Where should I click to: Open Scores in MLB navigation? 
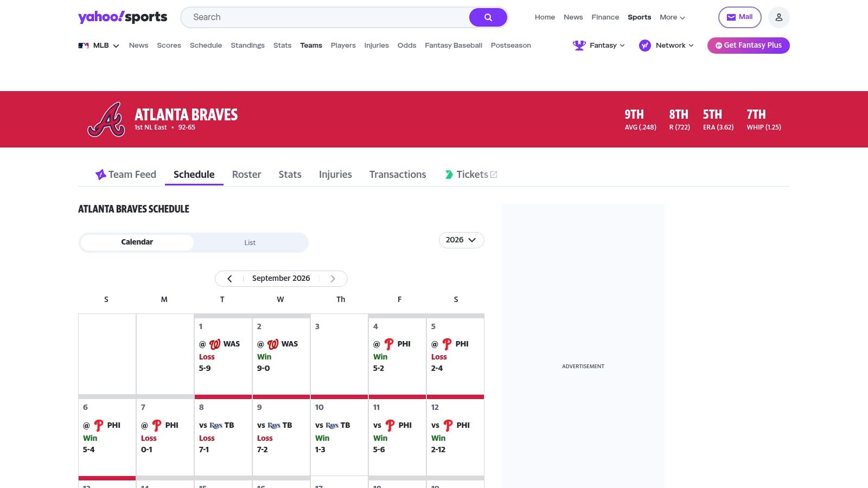coord(169,46)
